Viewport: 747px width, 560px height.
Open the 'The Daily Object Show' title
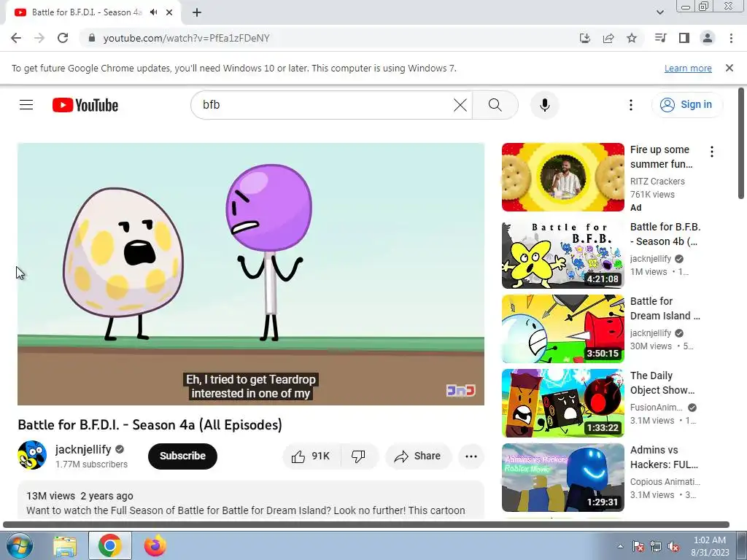(662, 382)
